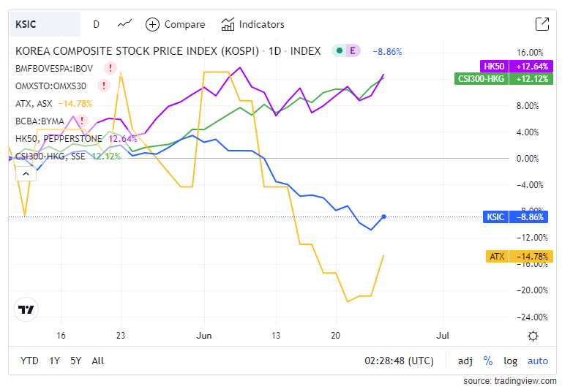Select the OMXSTO:OMXS30 legend entry
562x392 pixels.
[51, 86]
